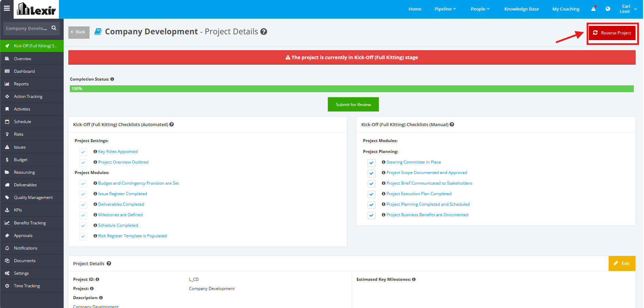Click the Time Tracking clock icon
The height and width of the screenshot is (308, 644).
pyautogui.click(x=7, y=286)
